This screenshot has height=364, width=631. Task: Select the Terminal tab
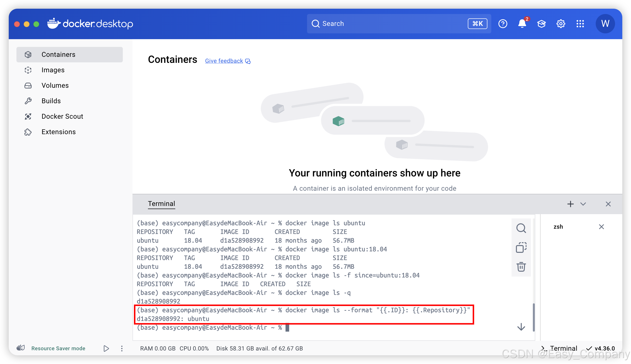161,204
